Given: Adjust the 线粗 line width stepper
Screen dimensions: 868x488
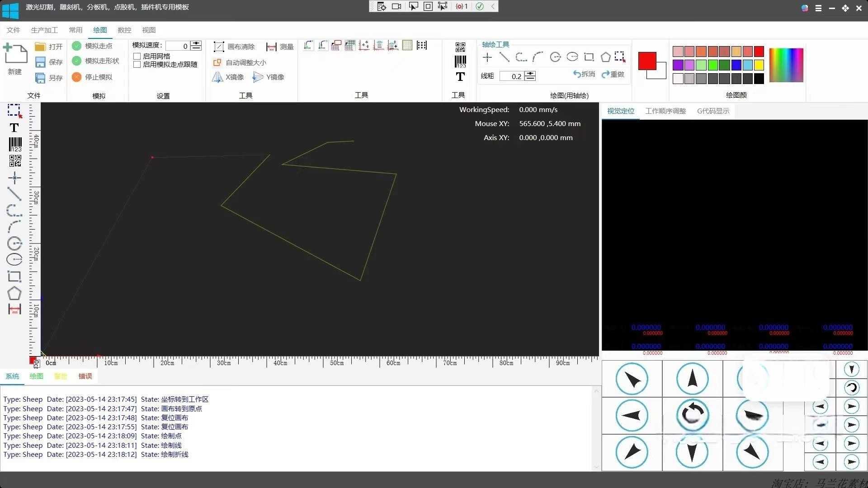Looking at the screenshot, I should click(x=530, y=76).
